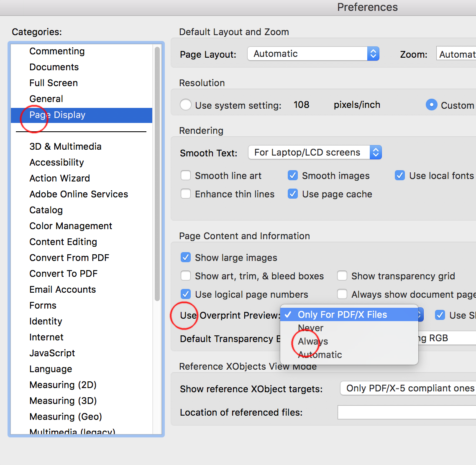Check Show art, trim, & bleed boxes
476x465 pixels.
click(186, 276)
